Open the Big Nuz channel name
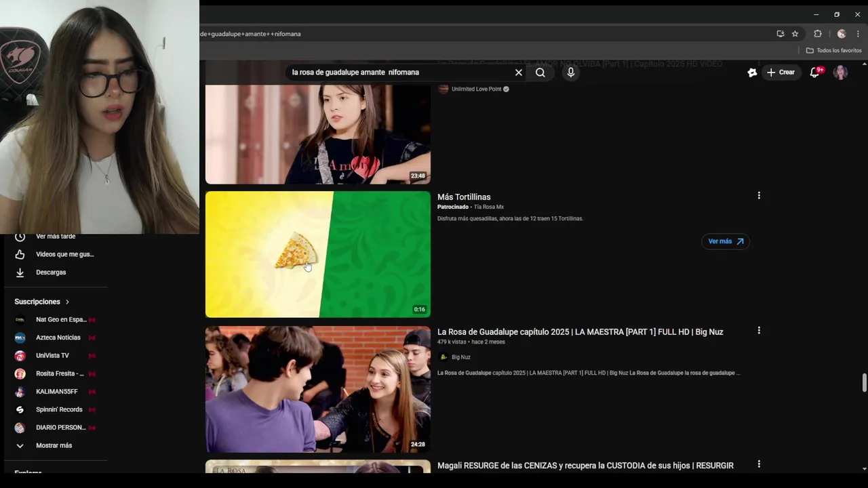868x488 pixels. click(461, 357)
